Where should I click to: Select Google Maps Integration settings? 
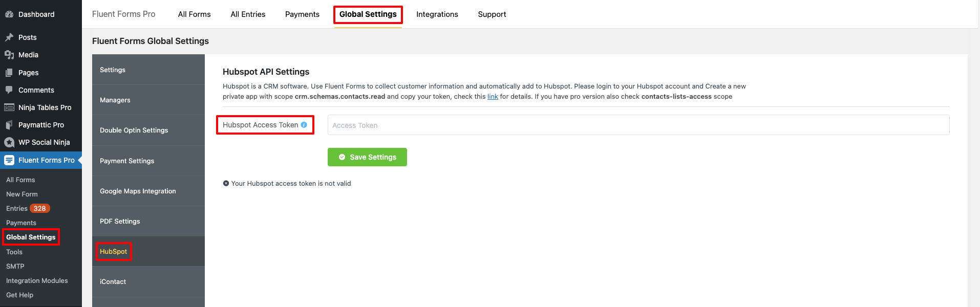[148, 191]
